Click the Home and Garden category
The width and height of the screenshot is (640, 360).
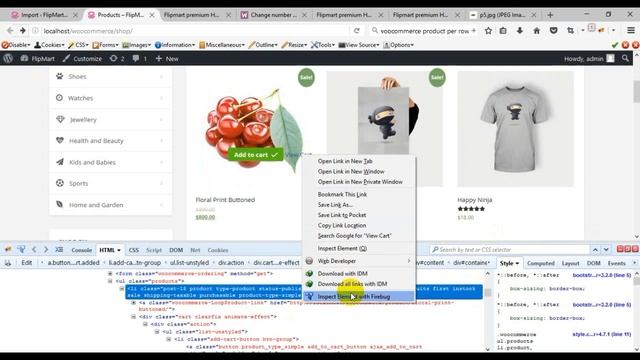coord(96,205)
